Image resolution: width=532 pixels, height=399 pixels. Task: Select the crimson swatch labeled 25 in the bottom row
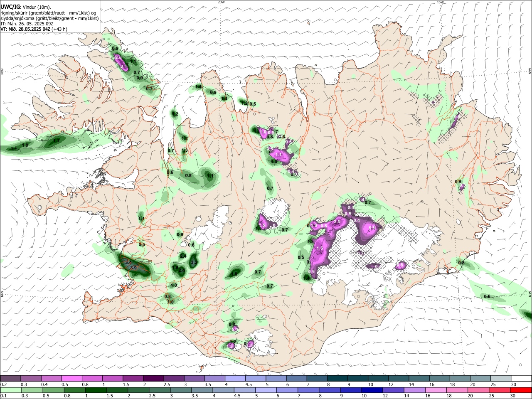coord(500,390)
